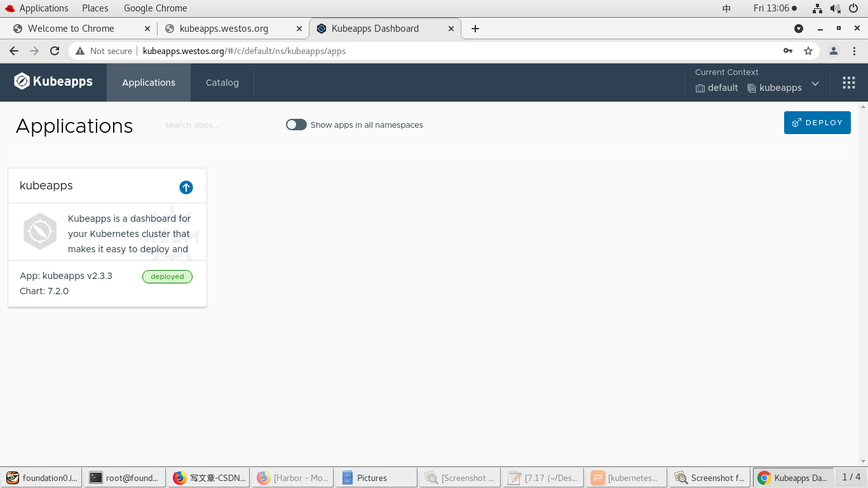868x488 pixels.
Task: Open the kubeapps application card title
Action: [x=46, y=186]
